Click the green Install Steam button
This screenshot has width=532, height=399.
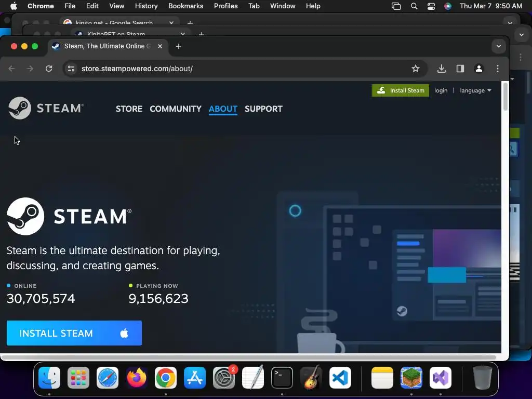tap(401, 90)
